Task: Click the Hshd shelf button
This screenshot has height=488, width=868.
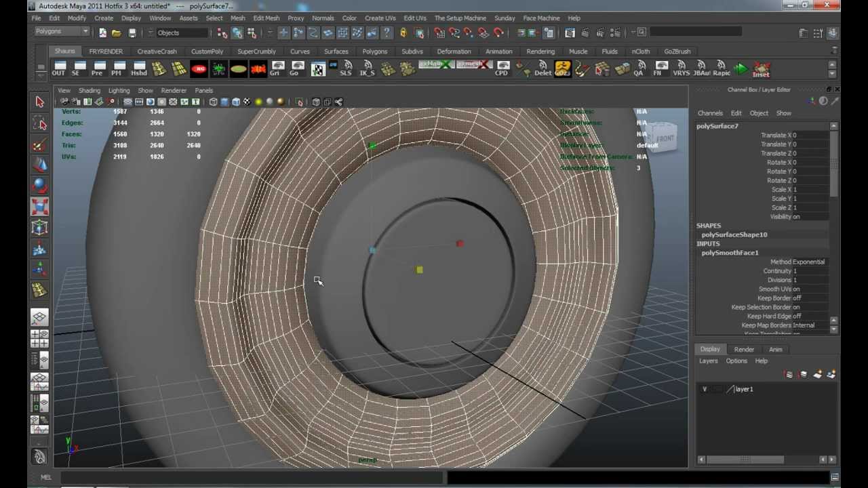Action: (138, 69)
